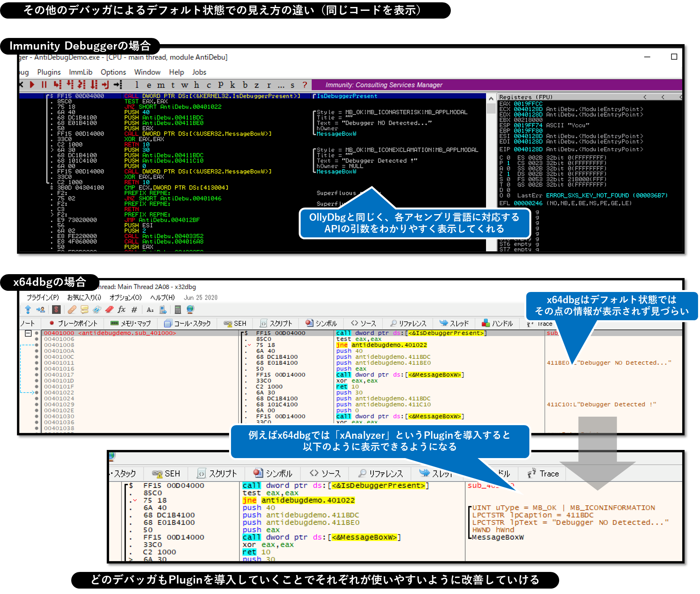Open CPU window with the 'c' button

[209, 85]
